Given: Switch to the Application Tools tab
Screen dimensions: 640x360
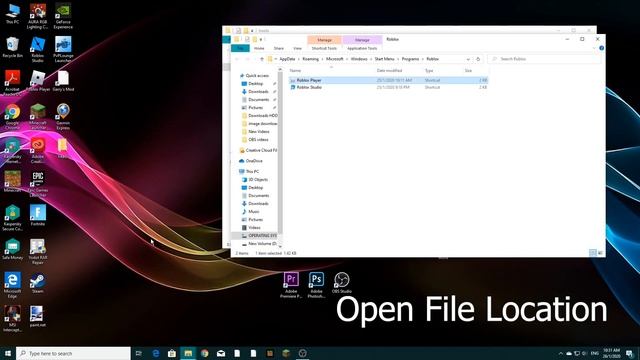Looking at the screenshot, I should [x=362, y=48].
